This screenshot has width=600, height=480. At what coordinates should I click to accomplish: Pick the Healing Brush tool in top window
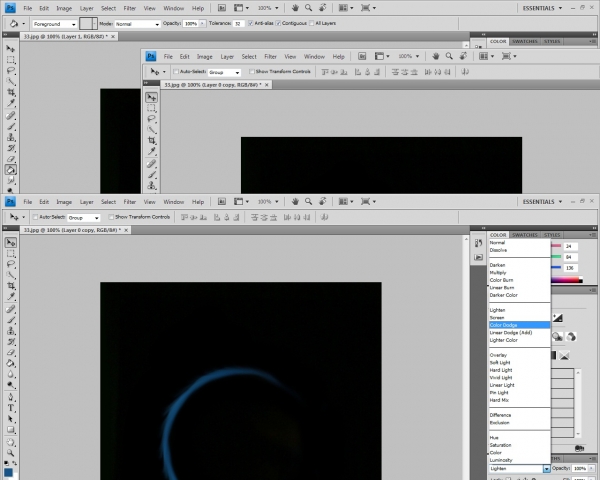point(11,116)
